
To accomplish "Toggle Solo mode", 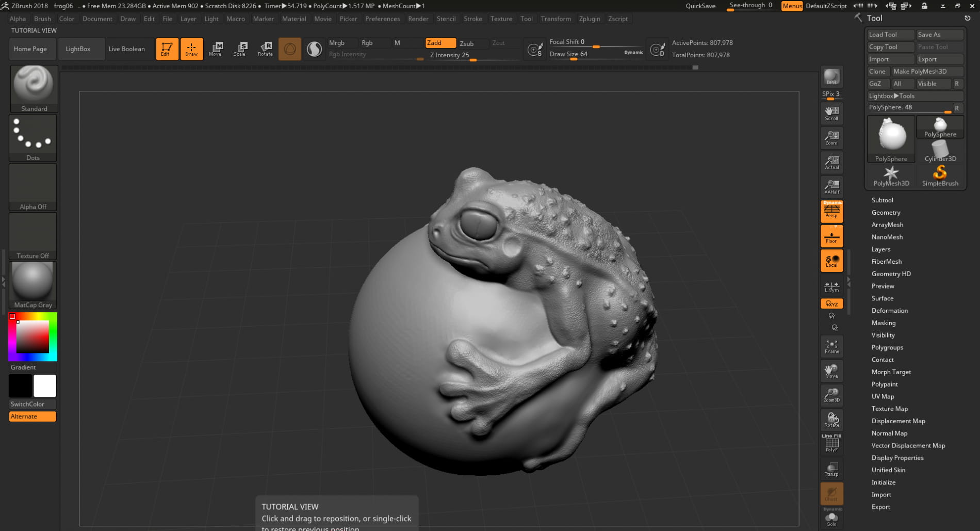I will (831, 518).
